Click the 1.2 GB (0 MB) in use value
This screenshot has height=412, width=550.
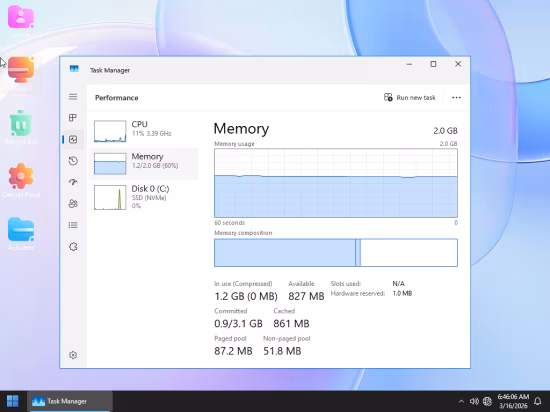246,296
